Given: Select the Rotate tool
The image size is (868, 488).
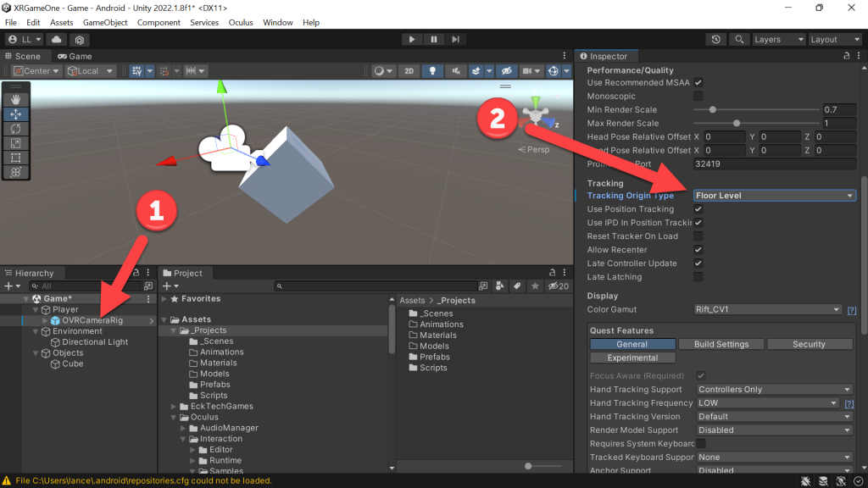Looking at the screenshot, I should coord(15,129).
